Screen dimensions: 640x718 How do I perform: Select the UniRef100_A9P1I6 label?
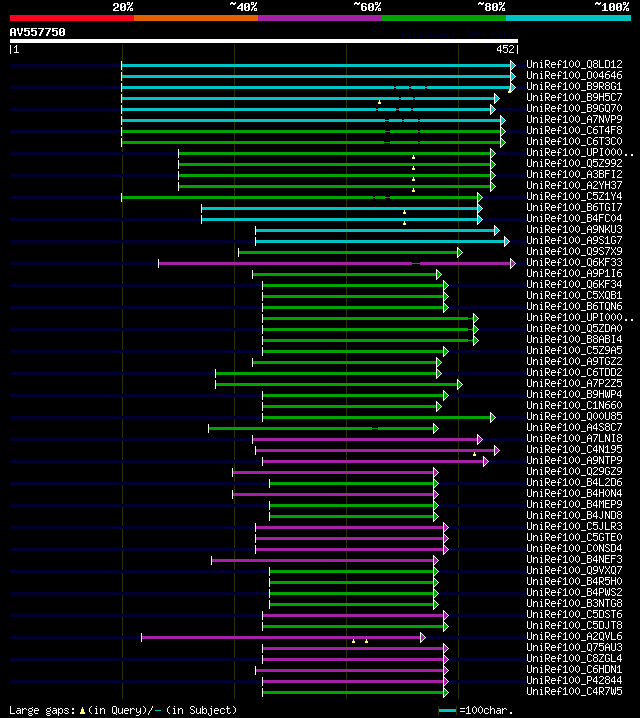click(574, 273)
